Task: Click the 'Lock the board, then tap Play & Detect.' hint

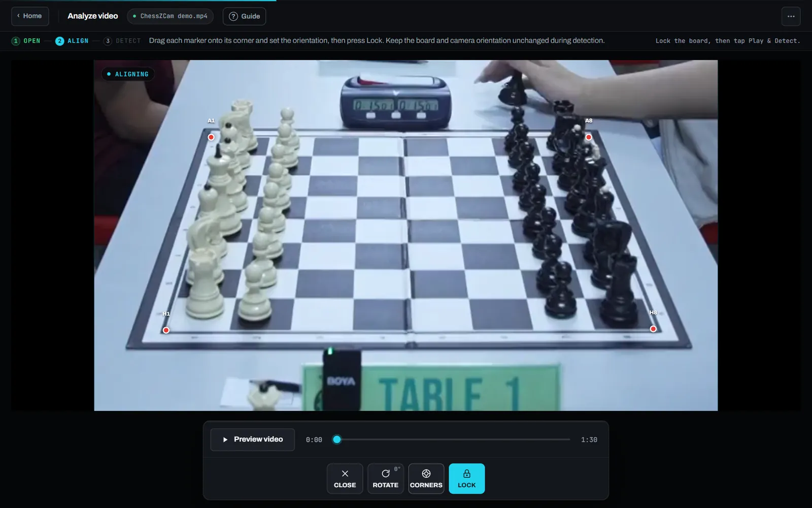Action: [728, 41]
